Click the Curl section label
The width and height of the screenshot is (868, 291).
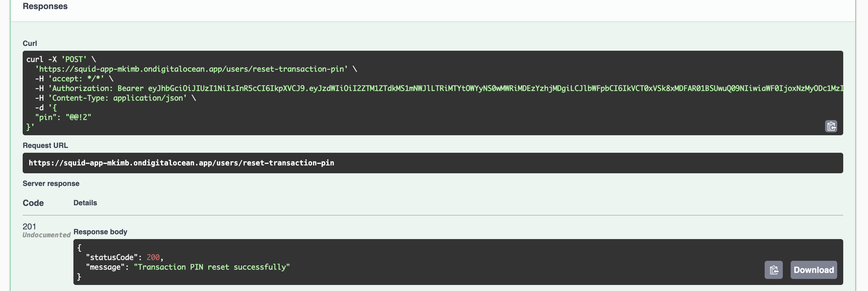click(x=30, y=43)
